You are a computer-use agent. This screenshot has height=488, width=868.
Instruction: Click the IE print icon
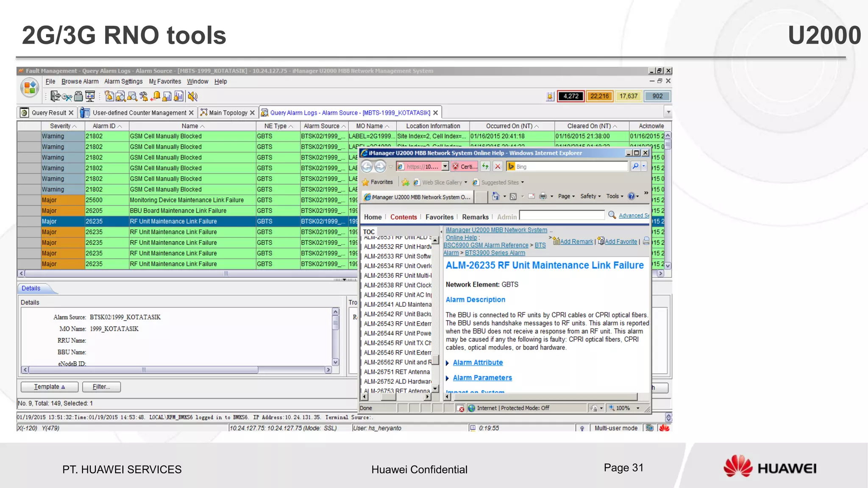click(543, 197)
